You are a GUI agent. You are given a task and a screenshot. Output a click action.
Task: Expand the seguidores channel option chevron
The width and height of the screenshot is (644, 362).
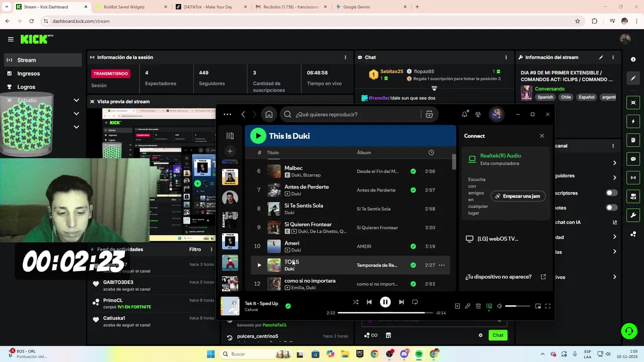[614, 177]
